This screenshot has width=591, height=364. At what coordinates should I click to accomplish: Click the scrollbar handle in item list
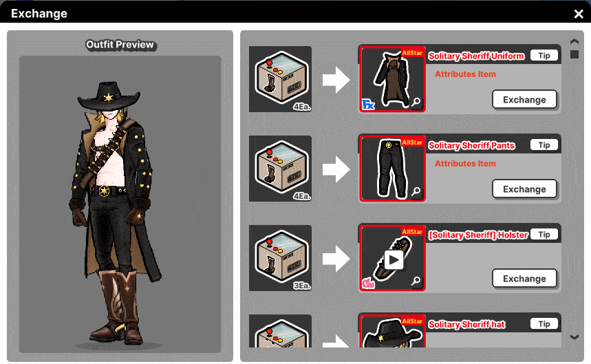tap(574, 54)
